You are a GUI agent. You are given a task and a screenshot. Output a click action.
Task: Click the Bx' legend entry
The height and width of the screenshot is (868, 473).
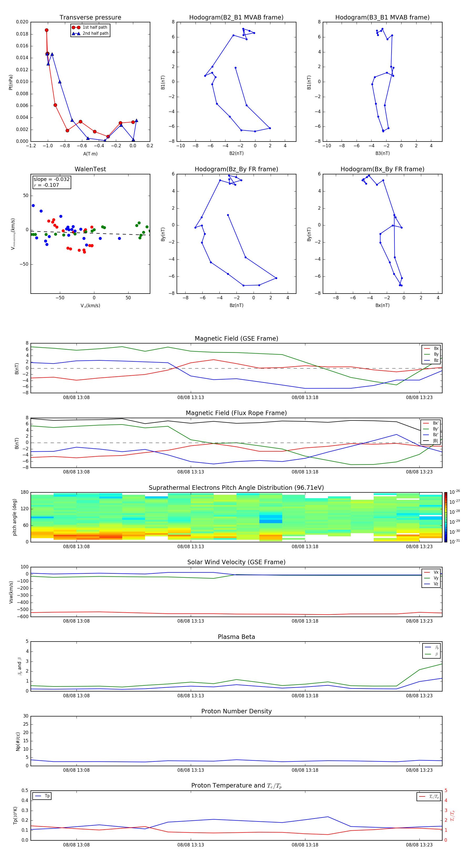coord(431,423)
